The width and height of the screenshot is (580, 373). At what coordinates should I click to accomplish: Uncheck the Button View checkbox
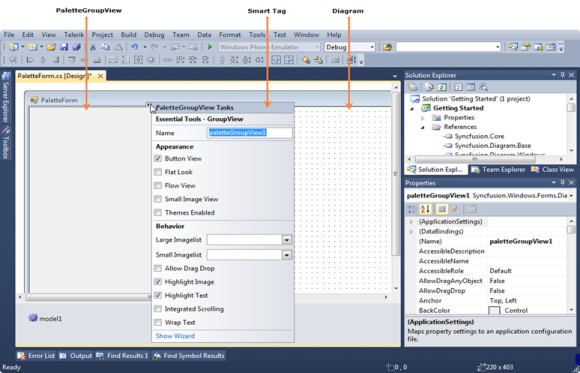(158, 158)
